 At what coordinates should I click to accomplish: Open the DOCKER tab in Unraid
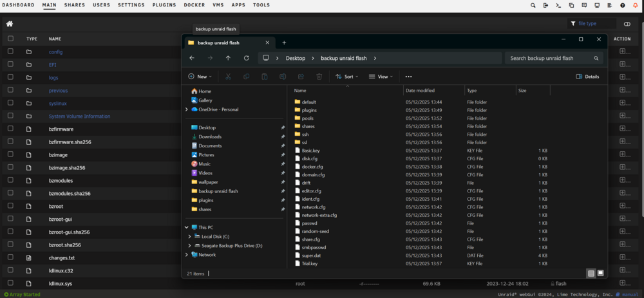click(x=194, y=5)
